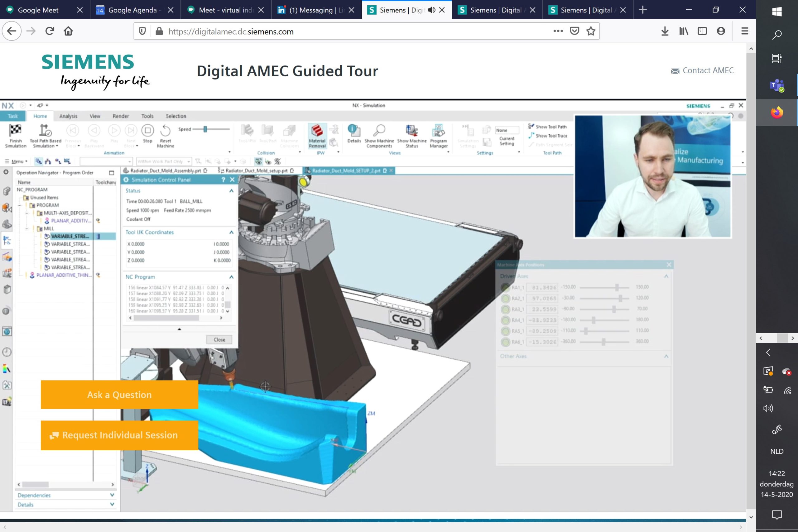The width and height of the screenshot is (798, 532).
Task: Open the Current Setting None dropdown
Action: point(507,130)
